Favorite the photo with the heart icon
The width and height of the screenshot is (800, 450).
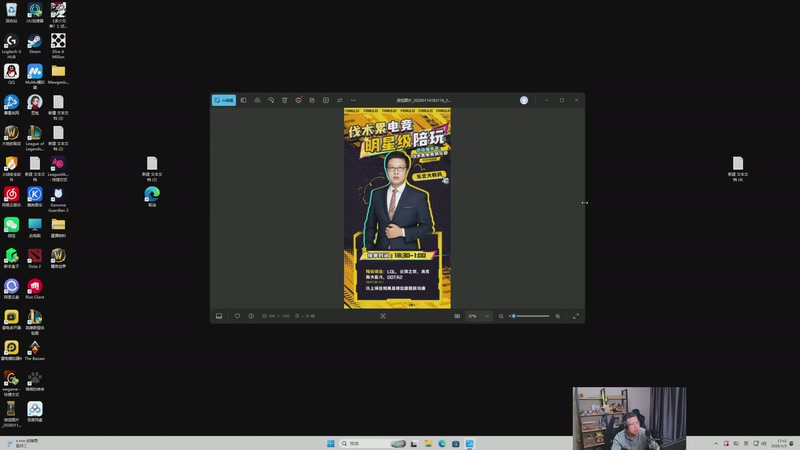(x=237, y=316)
